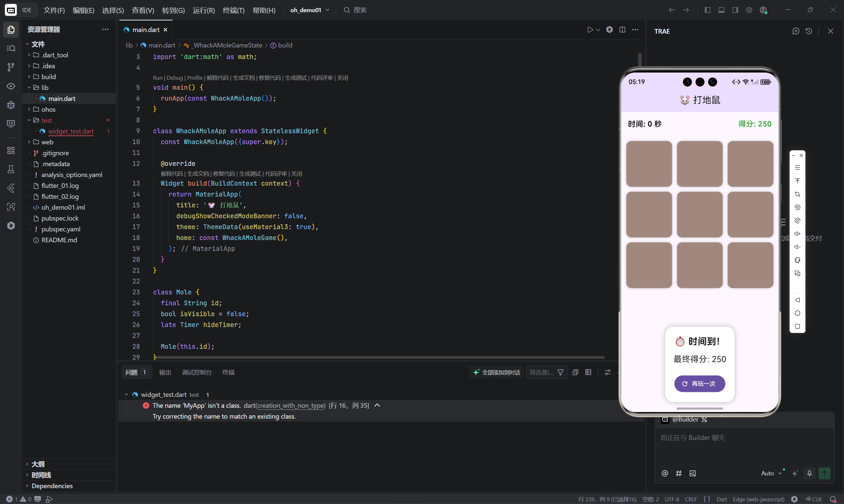This screenshot has width=844, height=504.
Task: Expand the ohos folder
Action: click(x=48, y=109)
